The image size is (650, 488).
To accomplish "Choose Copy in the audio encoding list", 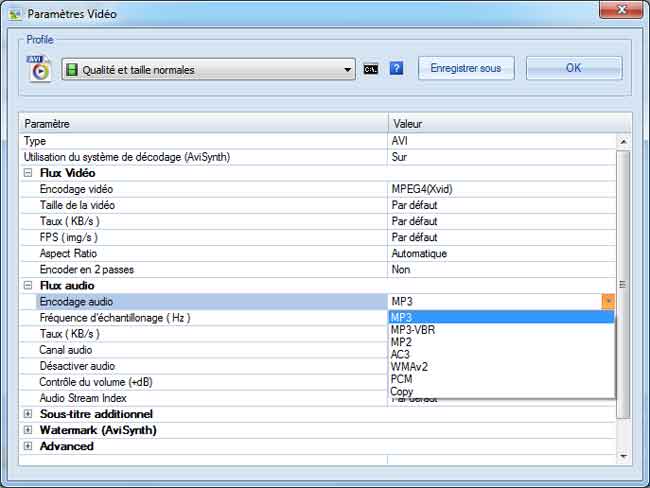I will click(x=402, y=392).
